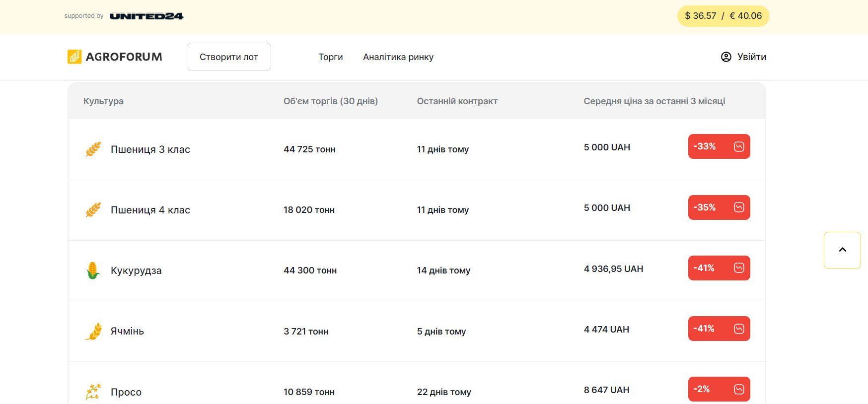The image size is (868, 404).
Task: Open chart icon in Просо row
Action: pos(738,389)
